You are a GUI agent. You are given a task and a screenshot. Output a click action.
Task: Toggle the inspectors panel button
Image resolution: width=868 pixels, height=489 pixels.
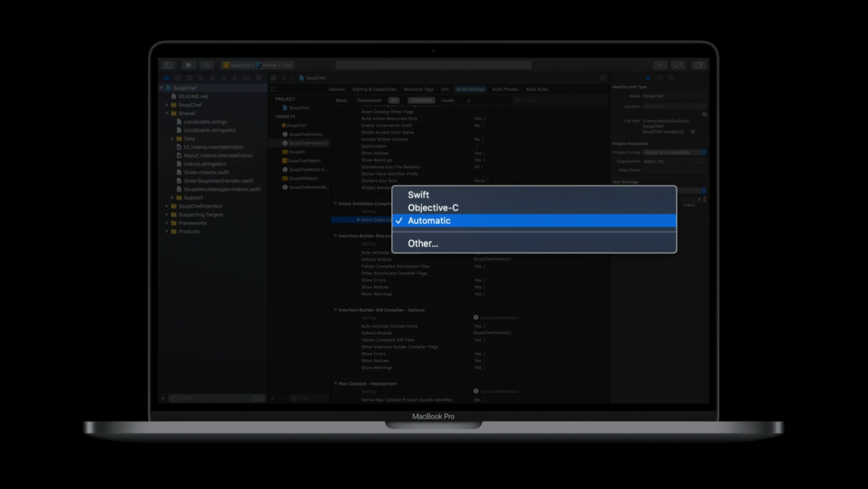click(x=699, y=65)
